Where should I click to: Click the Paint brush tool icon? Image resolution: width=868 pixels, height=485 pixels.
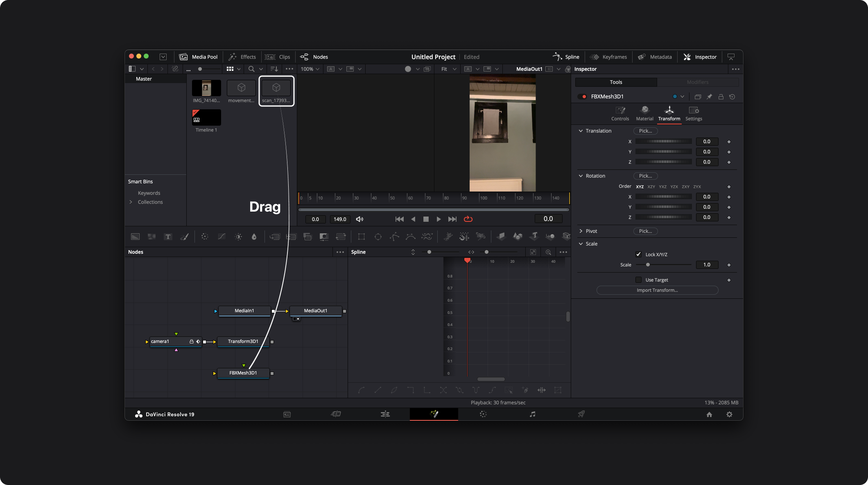pyautogui.click(x=184, y=237)
